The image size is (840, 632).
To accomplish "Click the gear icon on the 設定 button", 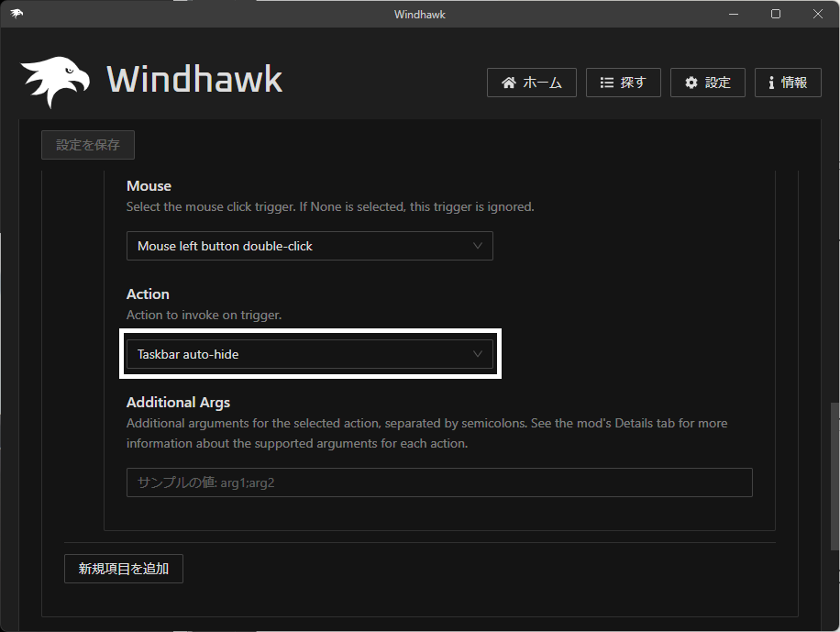I will click(x=691, y=83).
